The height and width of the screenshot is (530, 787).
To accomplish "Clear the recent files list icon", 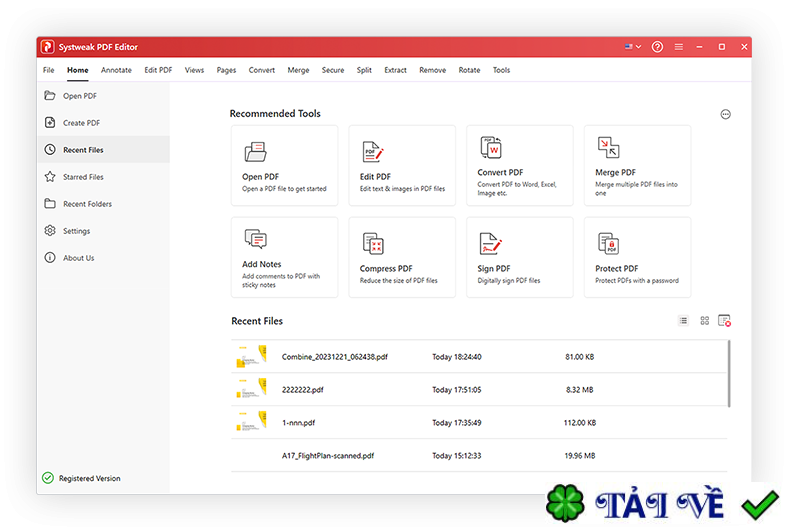I will click(x=724, y=320).
